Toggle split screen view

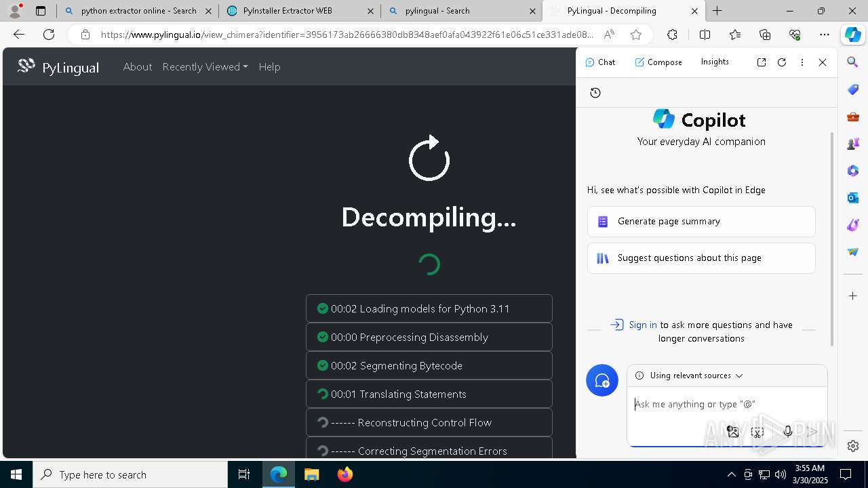pyautogui.click(x=705, y=35)
